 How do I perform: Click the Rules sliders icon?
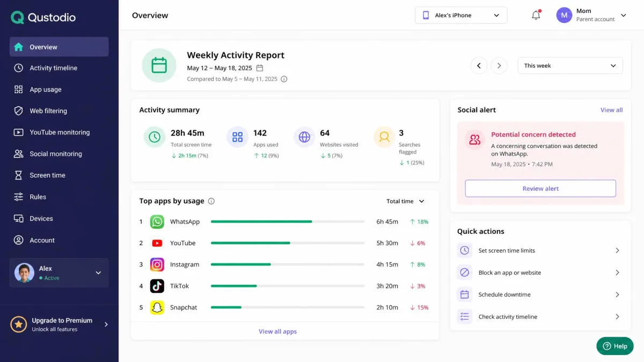[18, 197]
